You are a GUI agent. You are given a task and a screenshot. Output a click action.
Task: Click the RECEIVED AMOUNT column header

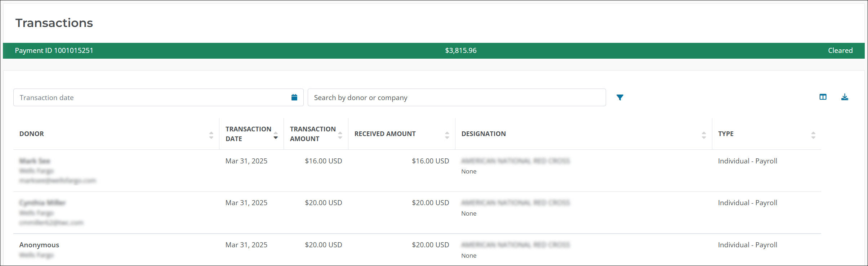tap(385, 134)
